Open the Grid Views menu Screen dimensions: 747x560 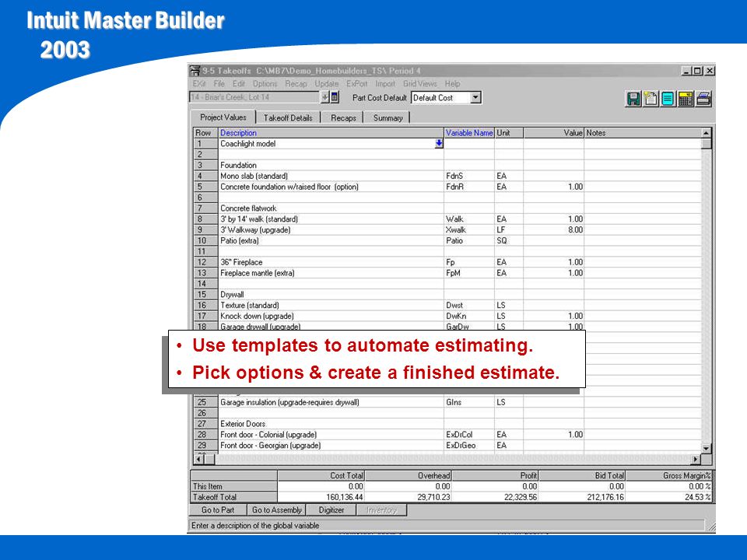pyautogui.click(x=419, y=84)
